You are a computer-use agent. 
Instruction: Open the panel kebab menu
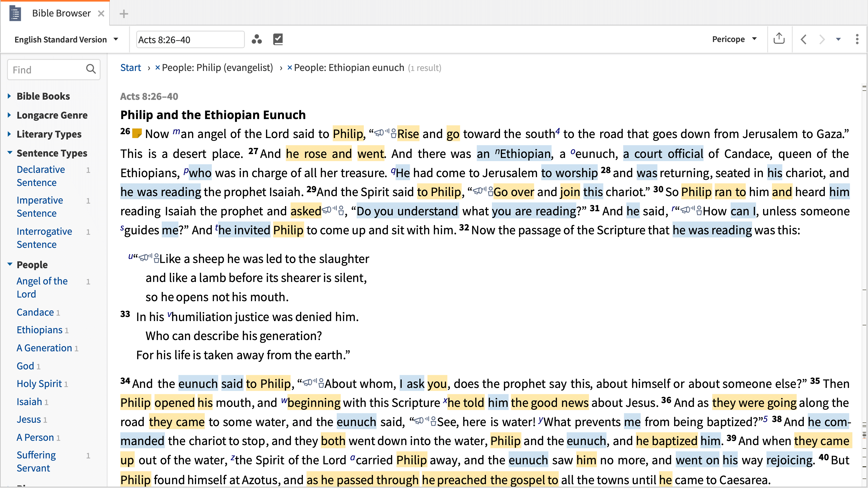(x=857, y=39)
